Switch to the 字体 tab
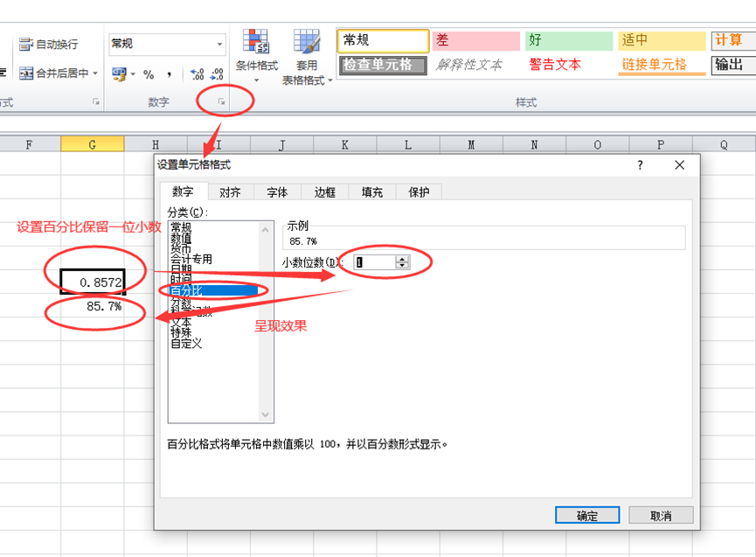The image size is (756, 557). pyautogui.click(x=277, y=192)
